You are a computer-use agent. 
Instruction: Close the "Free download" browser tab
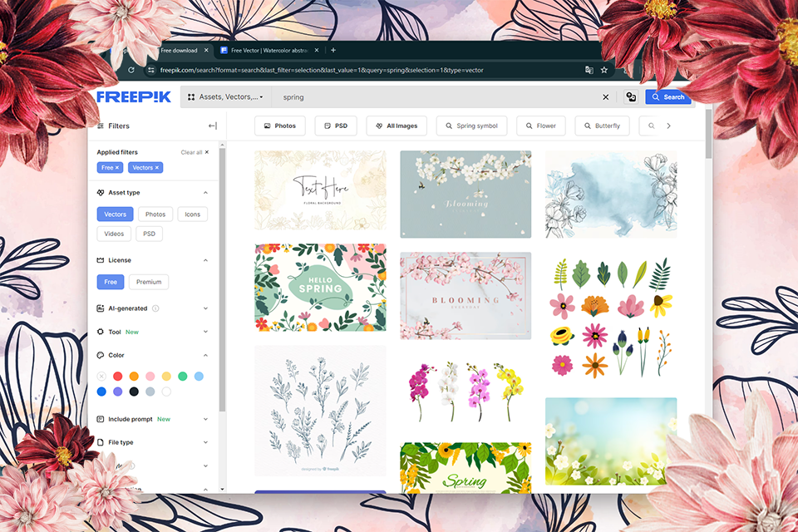pyautogui.click(x=206, y=50)
